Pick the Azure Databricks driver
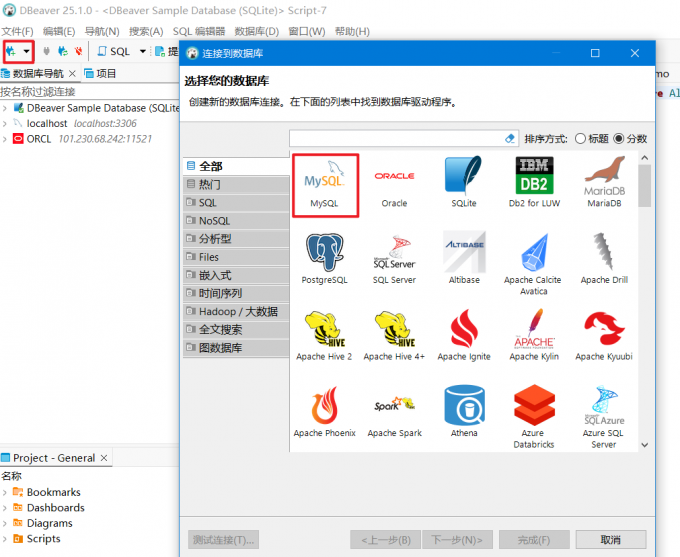 click(534, 416)
